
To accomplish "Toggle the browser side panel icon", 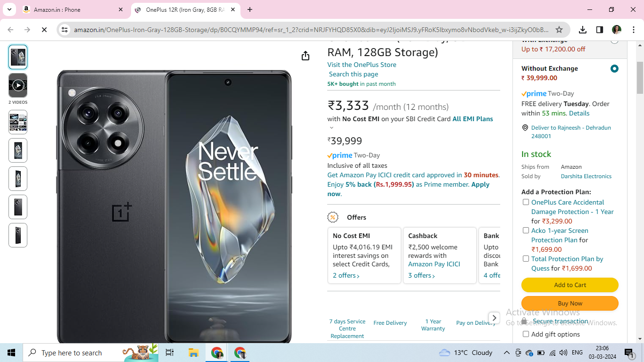I will pyautogui.click(x=600, y=30).
